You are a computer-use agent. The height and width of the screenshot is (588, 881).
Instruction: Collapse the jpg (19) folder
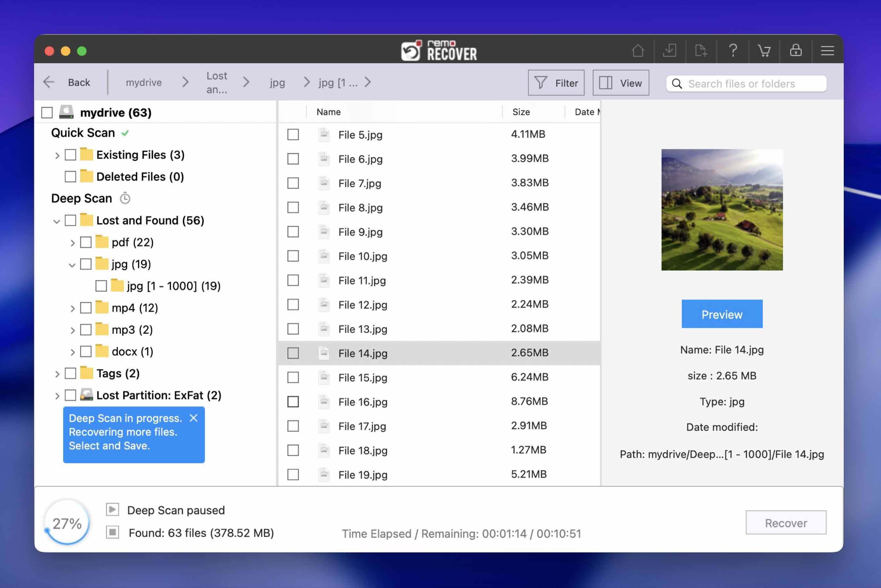(72, 264)
